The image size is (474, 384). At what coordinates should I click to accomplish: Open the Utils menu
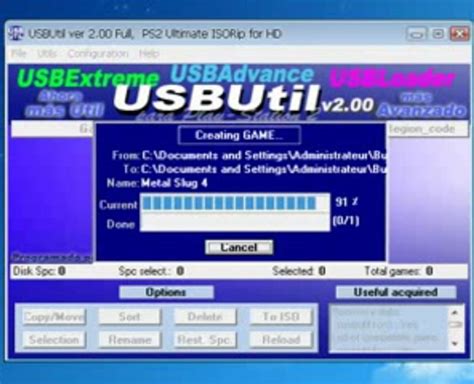pyautogui.click(x=47, y=53)
